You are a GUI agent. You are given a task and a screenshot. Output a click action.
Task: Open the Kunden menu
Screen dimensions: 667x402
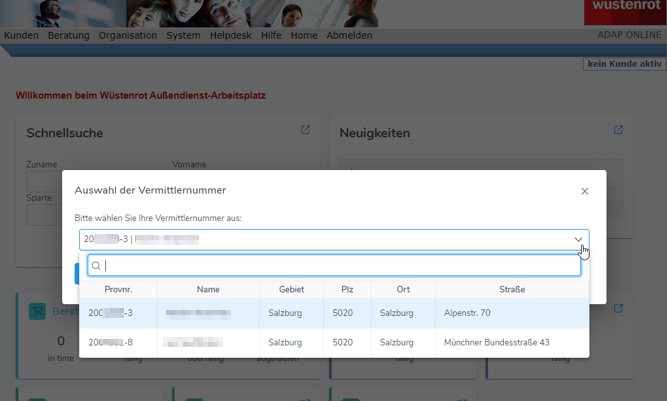click(21, 35)
